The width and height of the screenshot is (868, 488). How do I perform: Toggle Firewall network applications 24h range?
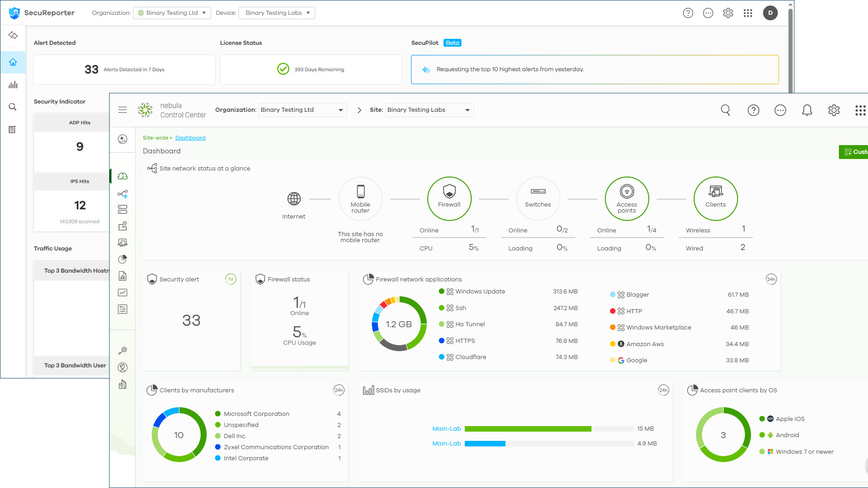coord(771,279)
